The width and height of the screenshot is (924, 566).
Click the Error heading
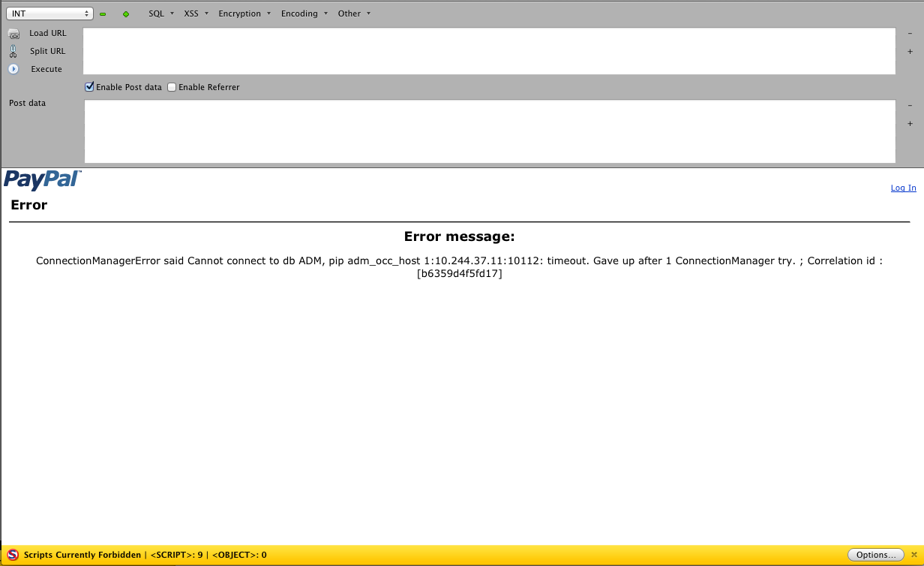click(x=29, y=205)
